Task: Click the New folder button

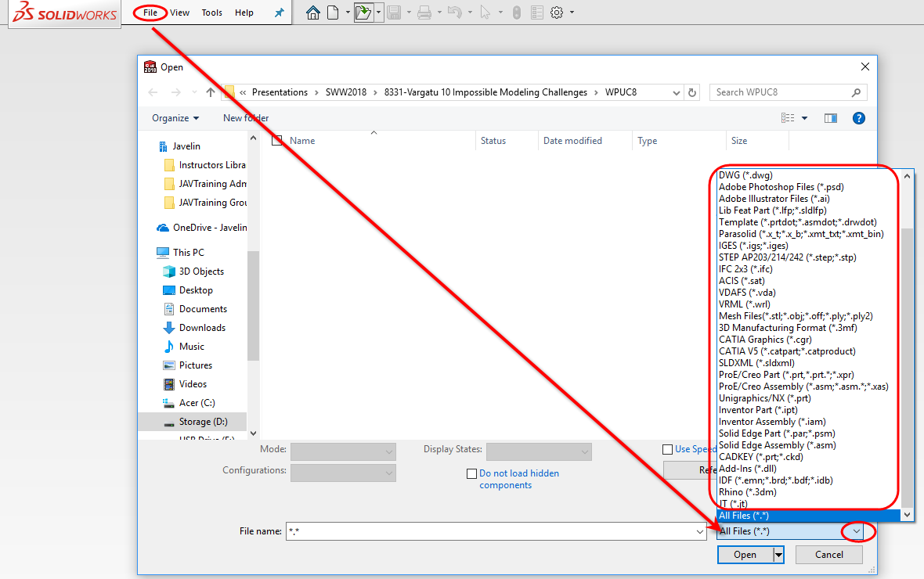Action: [246, 118]
